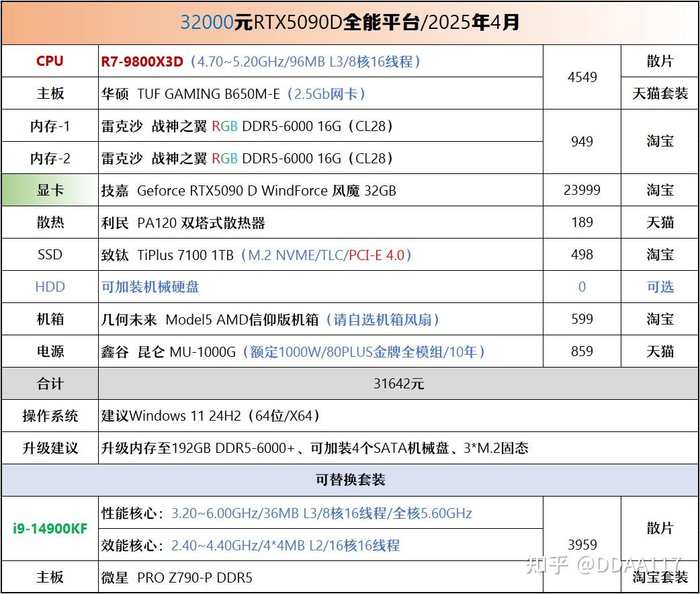Click the price 4549
Image resolution: width=700 pixels, height=594 pixels.
tap(582, 77)
